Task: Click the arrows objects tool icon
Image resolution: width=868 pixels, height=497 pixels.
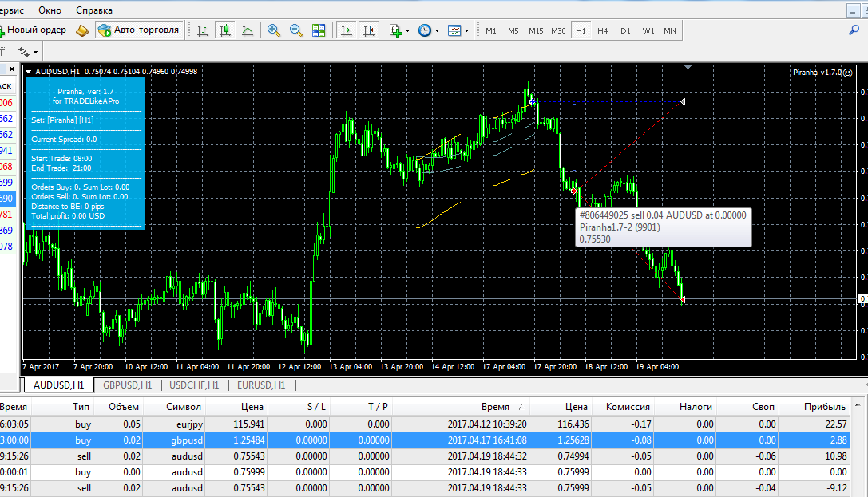Action: tap(23, 52)
